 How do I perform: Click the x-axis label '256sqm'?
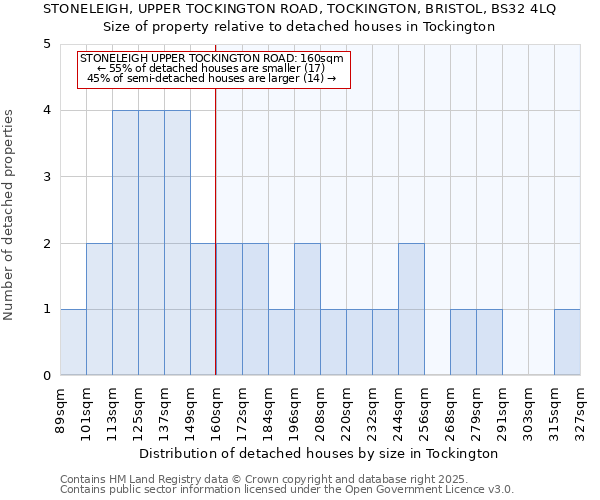(424, 414)
